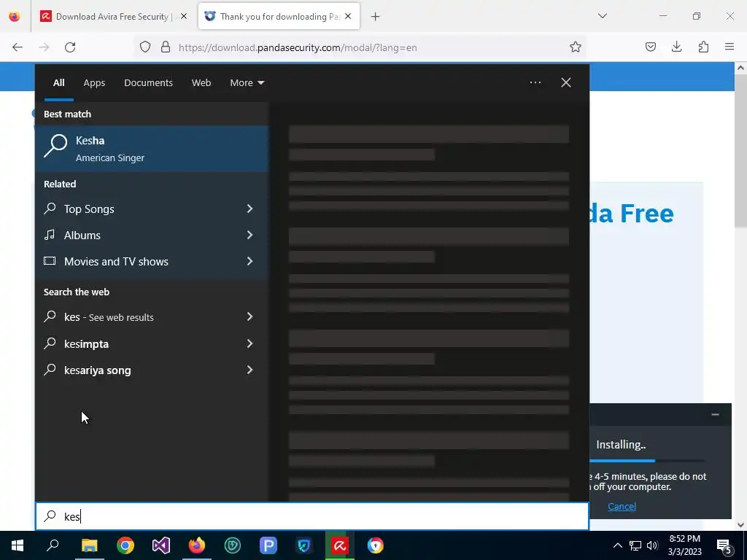
Task: Open the blue shield app in the taskbar
Action: [x=304, y=545]
